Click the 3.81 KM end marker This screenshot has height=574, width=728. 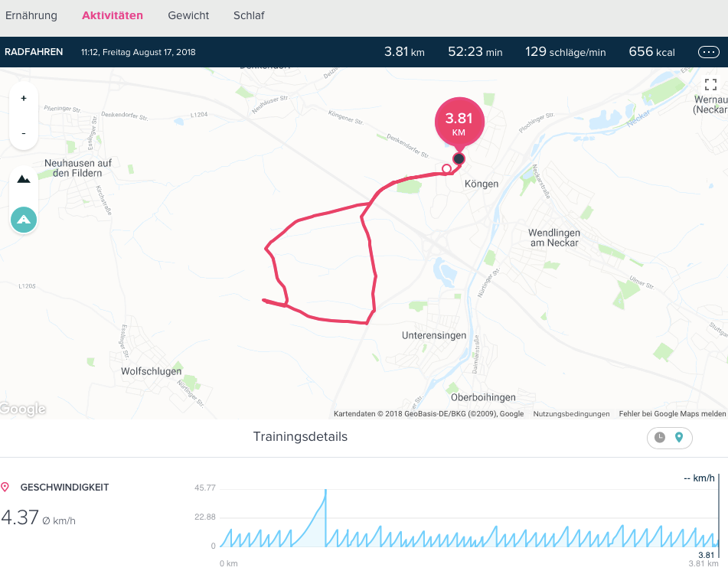point(459,122)
